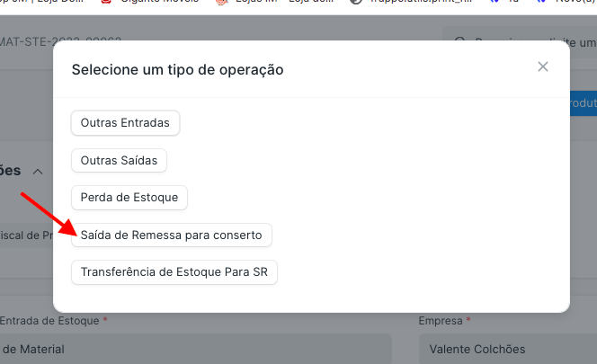Open the Novo(a) bookmark

coord(566,3)
